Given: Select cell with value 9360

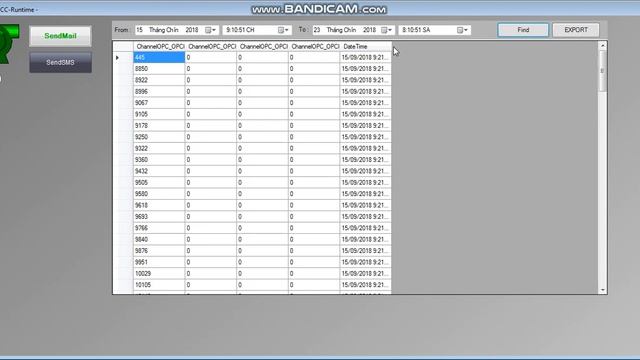Looking at the screenshot, I should click(x=159, y=160).
